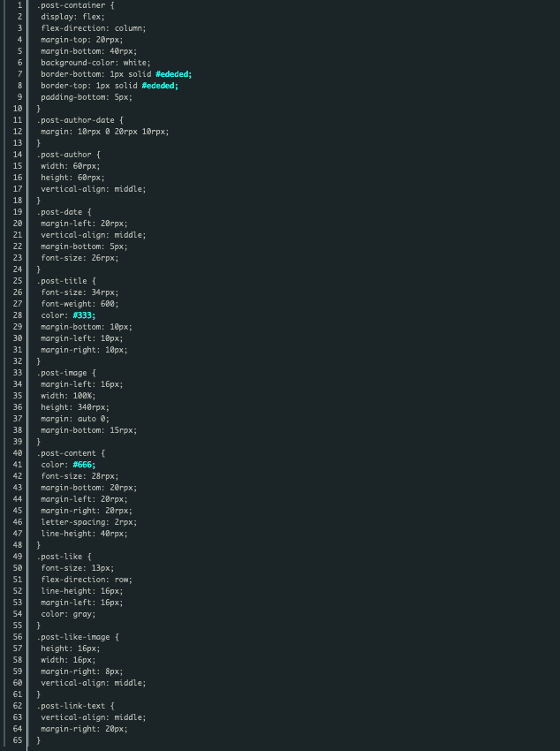Click the #333 color value
The height and width of the screenshot is (751, 560).
[84, 315]
